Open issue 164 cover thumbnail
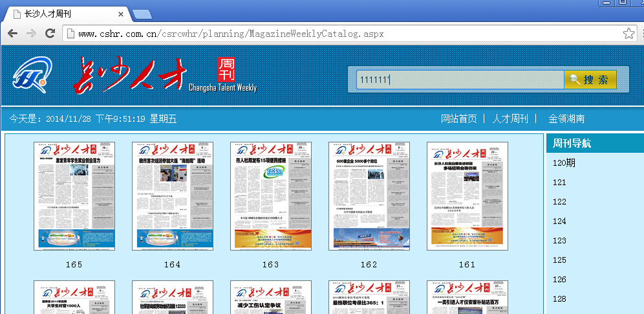The image size is (644, 314). 173,196
